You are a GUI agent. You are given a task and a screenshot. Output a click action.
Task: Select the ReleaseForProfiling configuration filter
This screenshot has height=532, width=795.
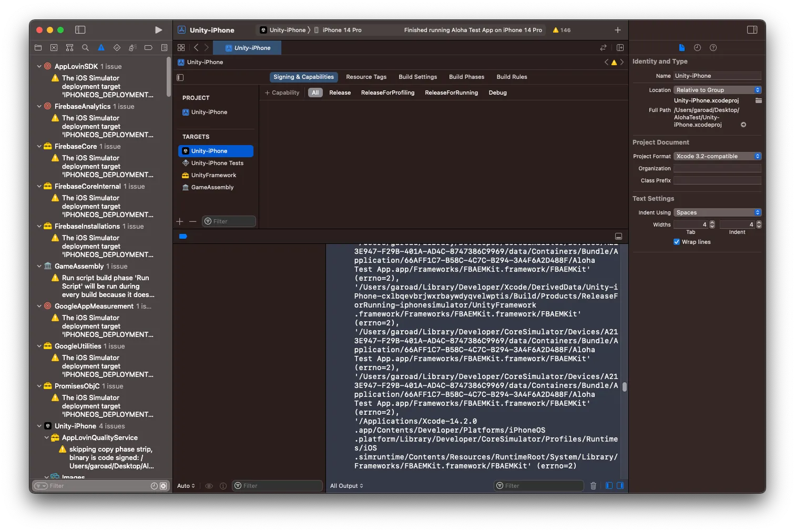[x=388, y=93]
